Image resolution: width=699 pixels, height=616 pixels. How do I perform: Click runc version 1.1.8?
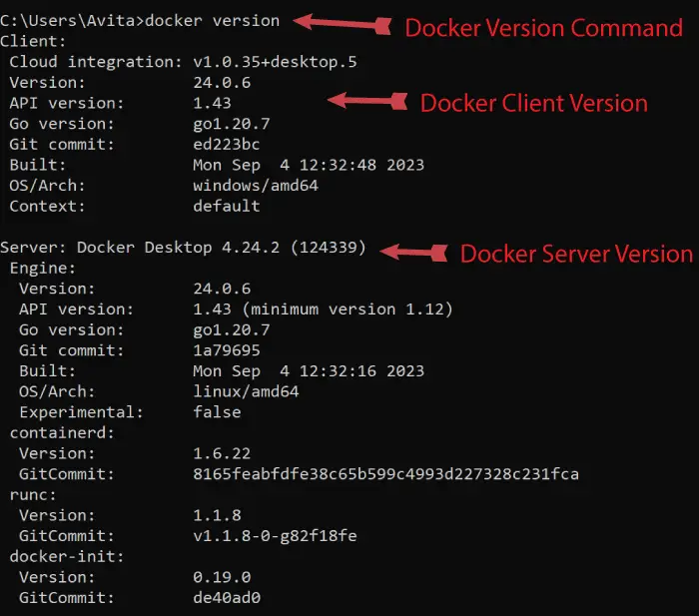tap(217, 515)
